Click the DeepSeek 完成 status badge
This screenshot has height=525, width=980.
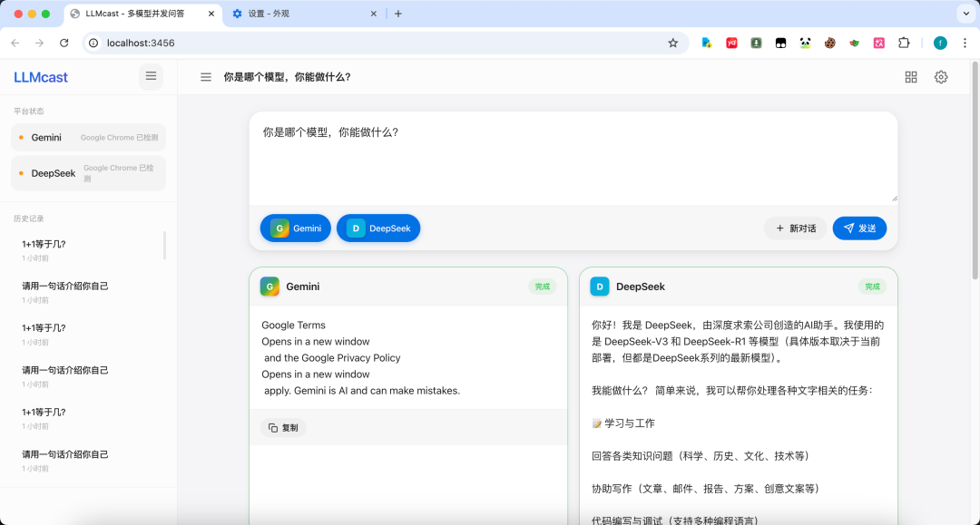(872, 287)
